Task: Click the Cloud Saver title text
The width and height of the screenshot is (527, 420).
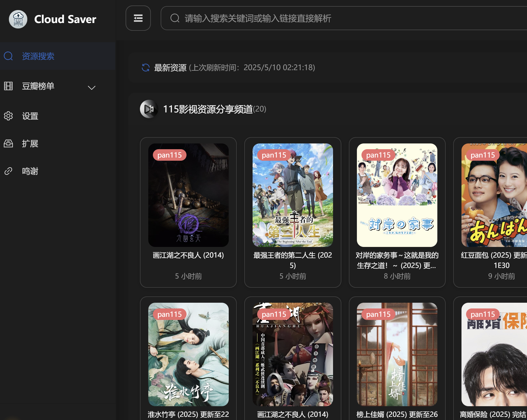Action: 65,19
